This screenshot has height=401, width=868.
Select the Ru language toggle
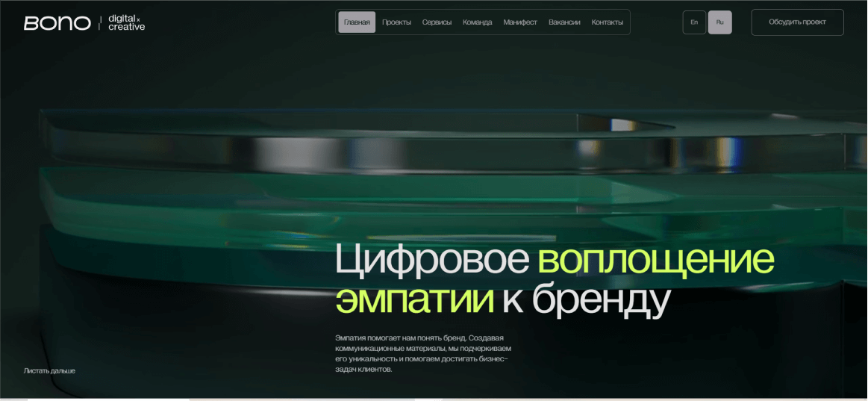(719, 22)
